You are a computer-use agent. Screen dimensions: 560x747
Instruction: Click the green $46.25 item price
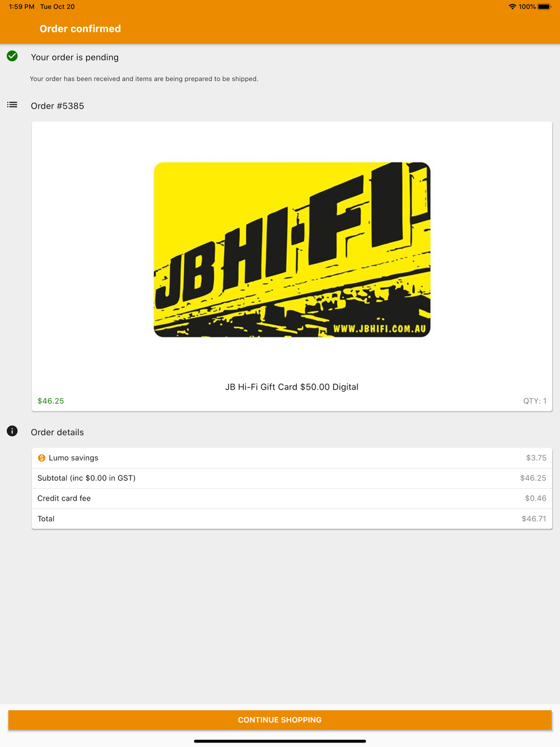[x=51, y=401]
